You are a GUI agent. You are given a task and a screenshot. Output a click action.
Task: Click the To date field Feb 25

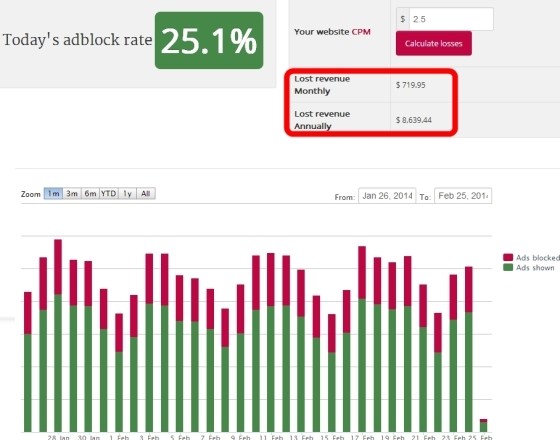click(463, 196)
